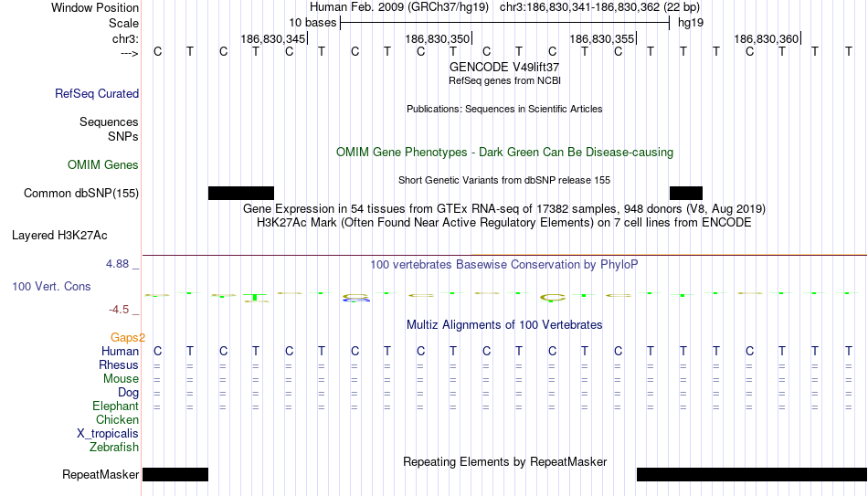Screen dimensions: 868x496
Task: Select the left Common dbSNP variant block
Action: point(241,194)
